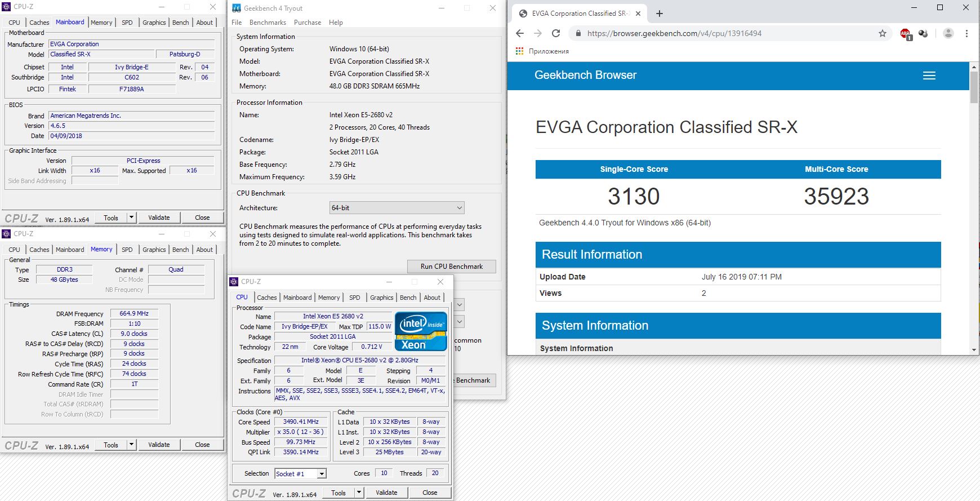Click the Apps grid icon in bookmarks bar
The width and height of the screenshot is (980, 501).
click(520, 51)
